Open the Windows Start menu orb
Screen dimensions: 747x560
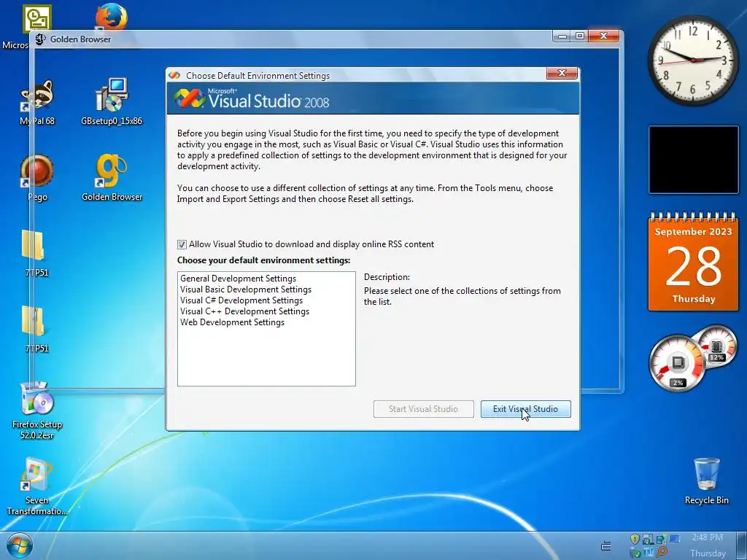click(x=20, y=545)
